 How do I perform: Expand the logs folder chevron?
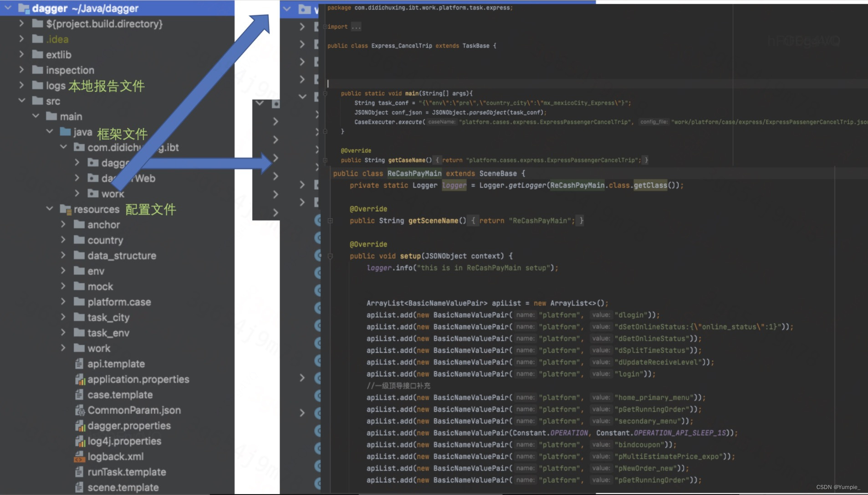point(21,85)
